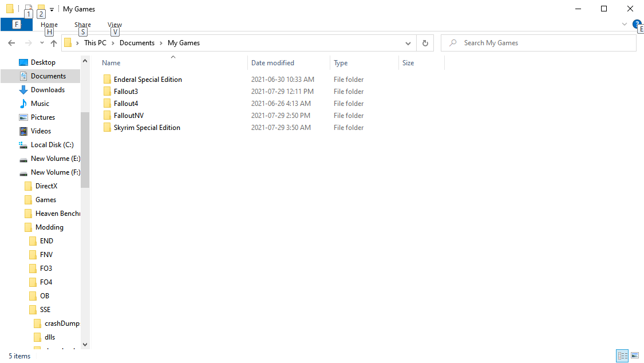Expand the address bar history dropdown
644x363 pixels.
tap(408, 43)
